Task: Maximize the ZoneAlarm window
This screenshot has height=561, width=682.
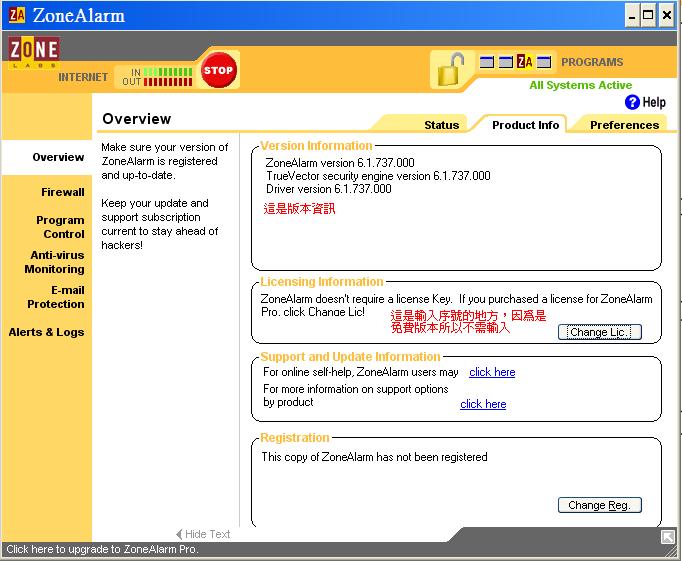Action: (x=648, y=16)
